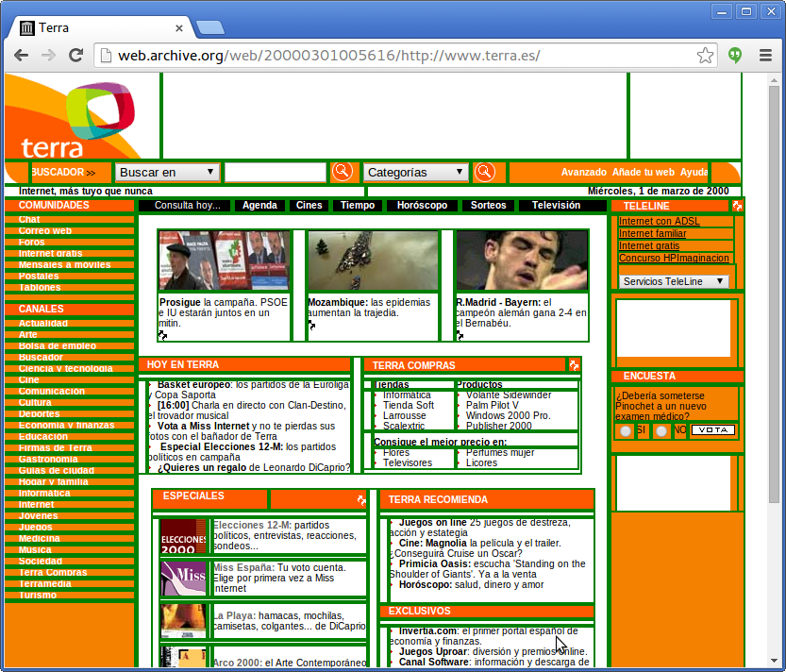Click magnifier icon beside Categorías dropdown
This screenshot has width=786, height=672.
pos(484,172)
